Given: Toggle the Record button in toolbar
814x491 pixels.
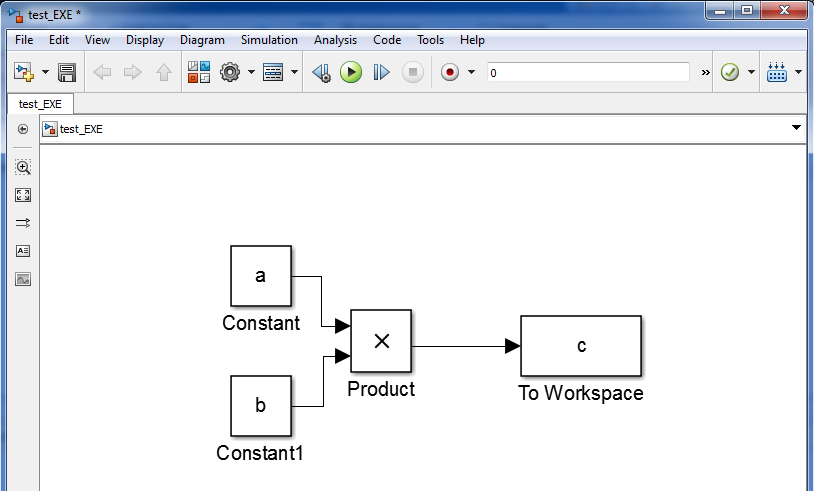Looking at the screenshot, I should point(449,73).
